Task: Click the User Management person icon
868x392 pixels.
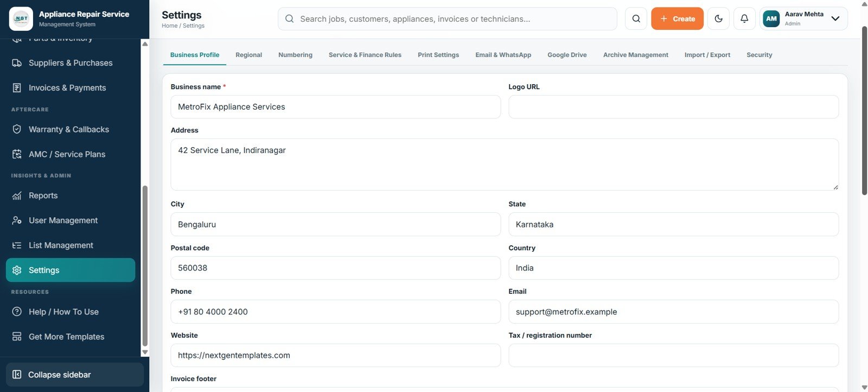Action: (x=17, y=220)
